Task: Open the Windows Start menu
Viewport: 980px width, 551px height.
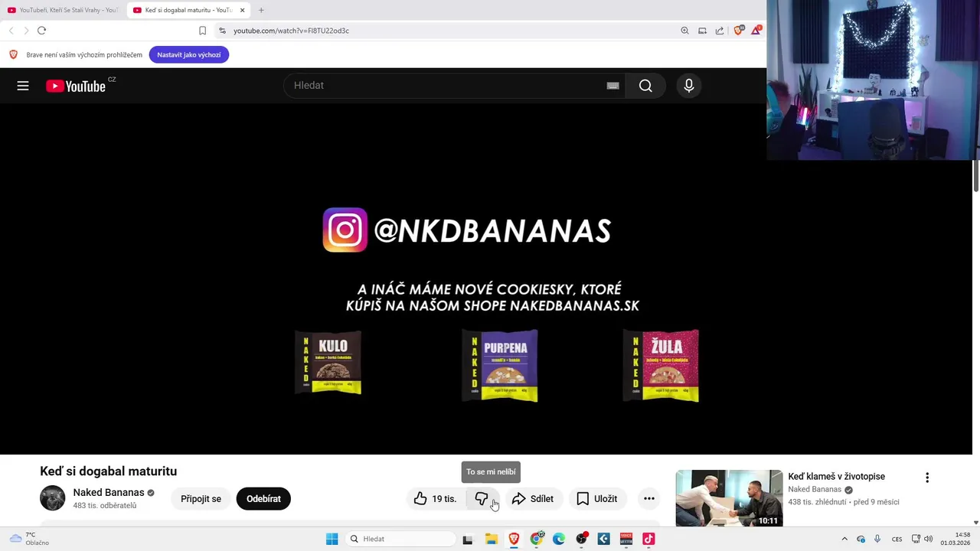Action: (332, 539)
